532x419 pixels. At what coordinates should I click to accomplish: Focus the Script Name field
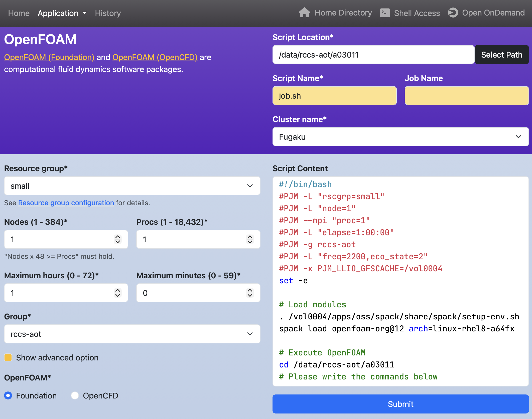coord(334,96)
